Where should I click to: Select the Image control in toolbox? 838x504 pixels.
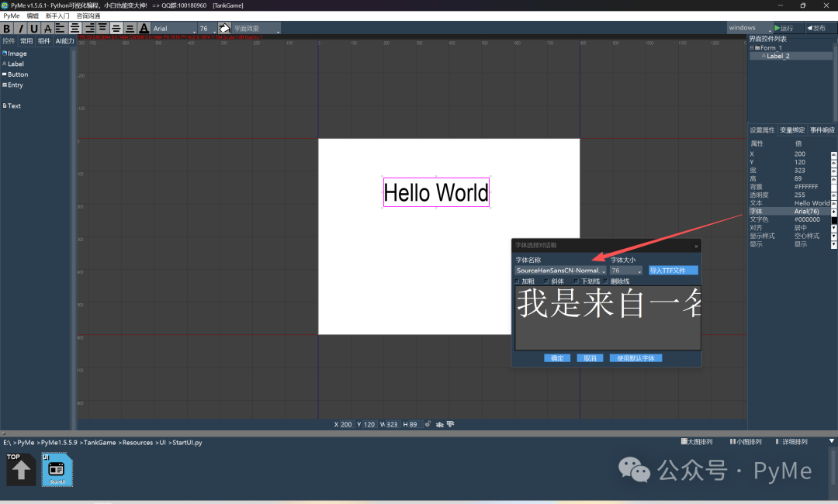point(15,54)
